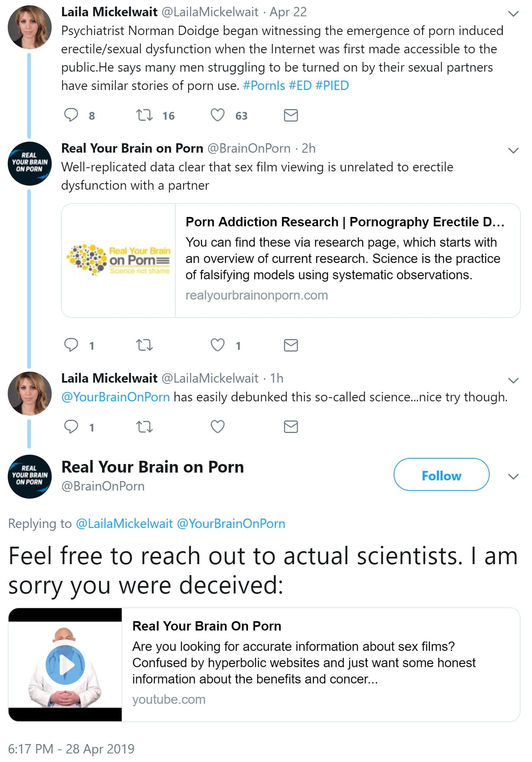This screenshot has height=762, width=532.
Task: Send the Apr 22 tweet via direct message
Action: click(x=291, y=116)
